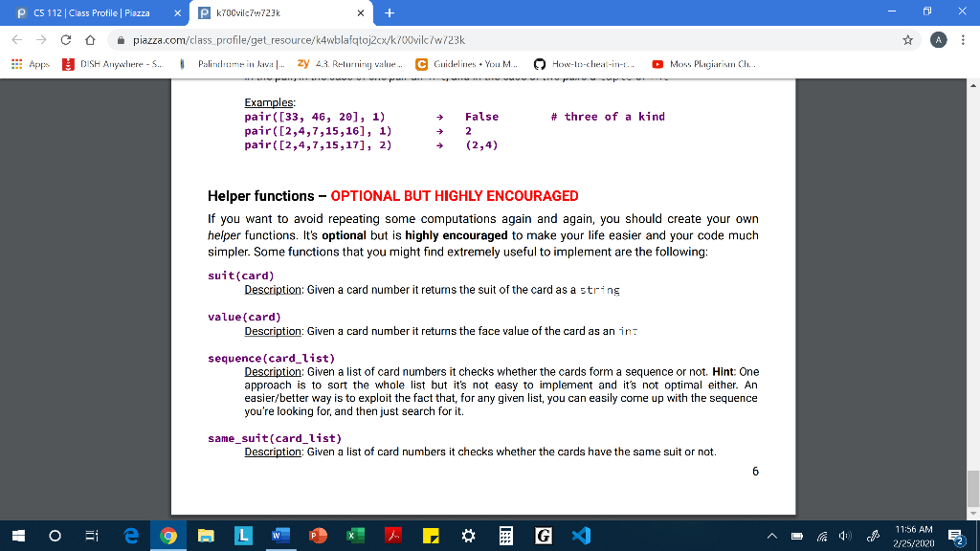Open Cortana search circle
Viewport: 980px width, 551px height.
[x=55, y=536]
